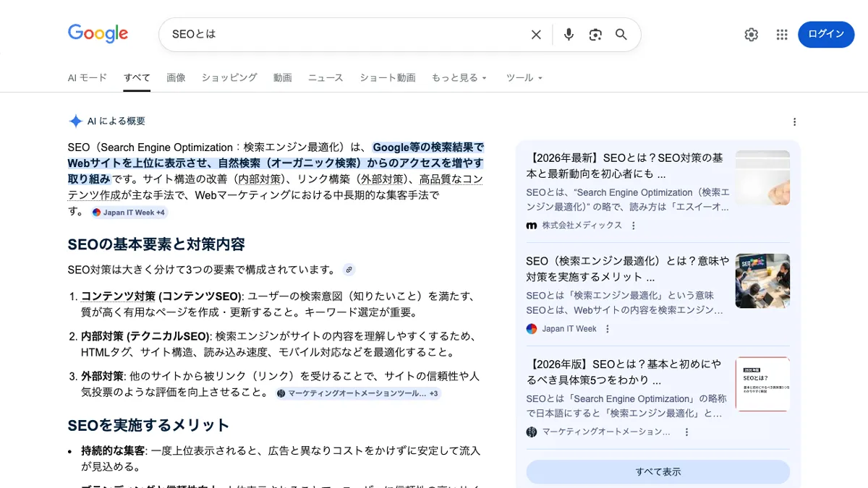The width and height of the screenshot is (868, 488).
Task: Click the 内部対策 underlined term in summary
Action: [x=260, y=179]
